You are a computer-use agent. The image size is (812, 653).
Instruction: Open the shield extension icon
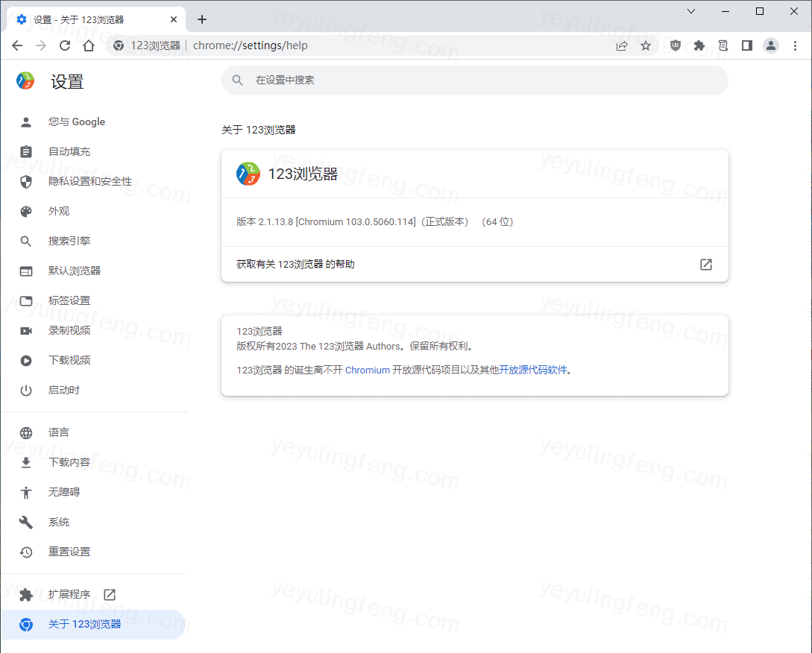676,45
